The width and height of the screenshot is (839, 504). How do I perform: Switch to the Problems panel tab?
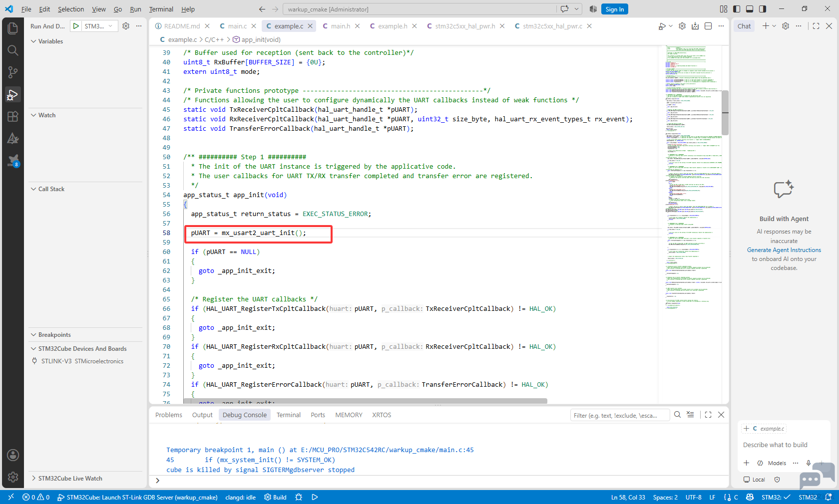169,415
